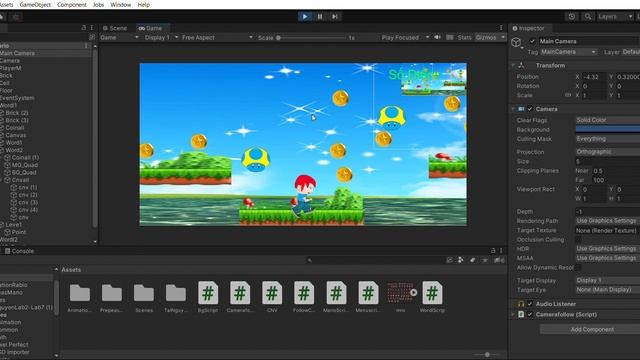Open the Gizmos dropdown arrow
640x360 pixels.
(503, 38)
